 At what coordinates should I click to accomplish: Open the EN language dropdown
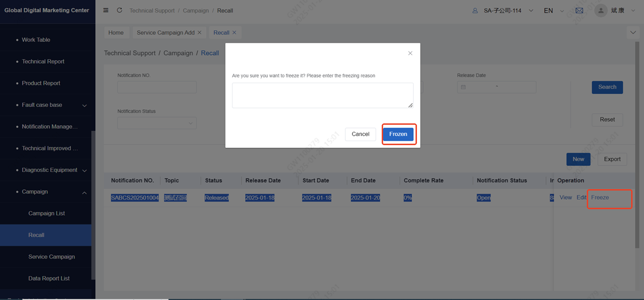click(553, 10)
